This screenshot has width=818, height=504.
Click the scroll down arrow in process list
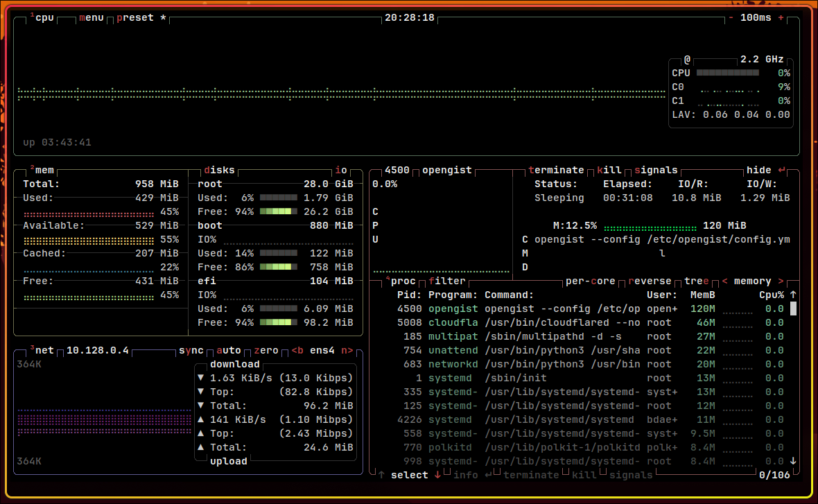click(793, 461)
